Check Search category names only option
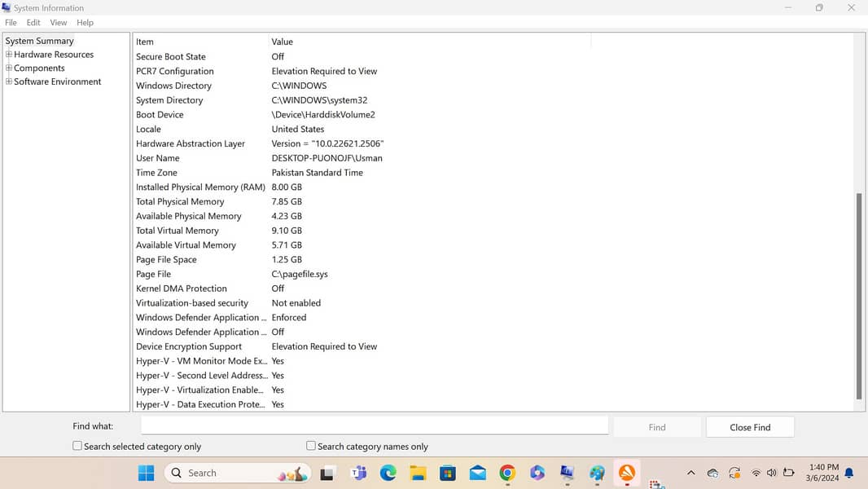The image size is (868, 489). [x=311, y=446]
